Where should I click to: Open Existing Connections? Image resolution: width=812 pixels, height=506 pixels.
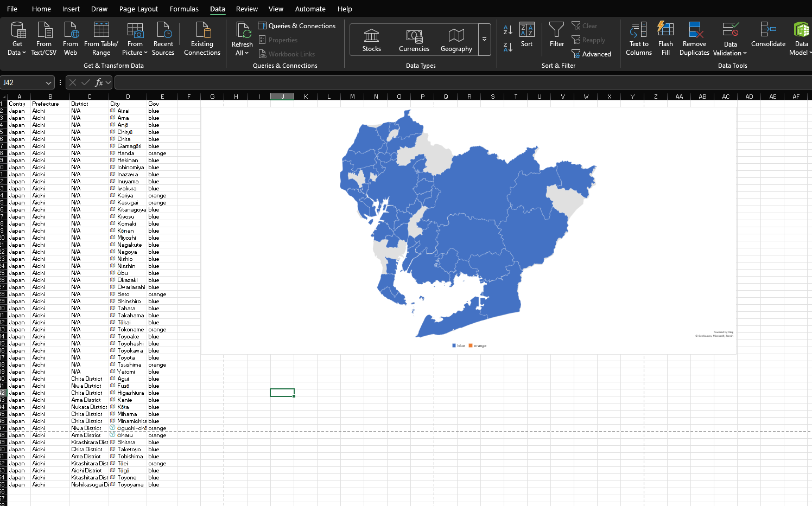tap(202, 39)
